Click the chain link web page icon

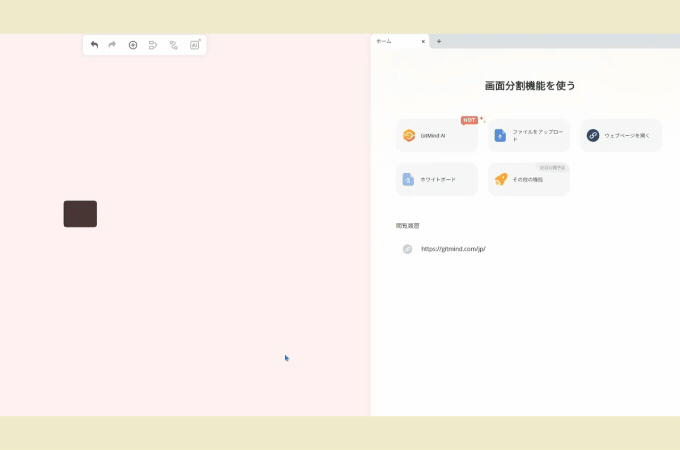point(593,135)
